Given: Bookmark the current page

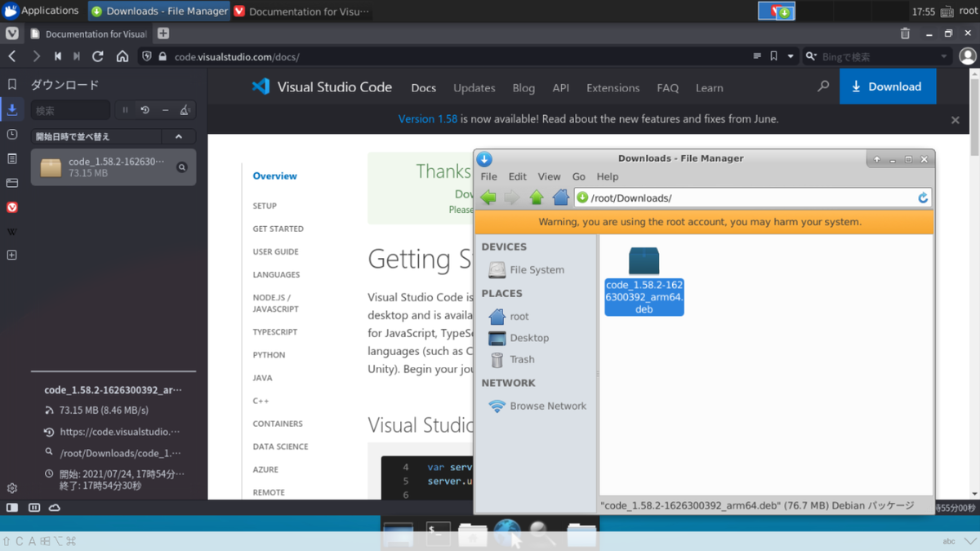Looking at the screenshot, I should click(x=773, y=56).
